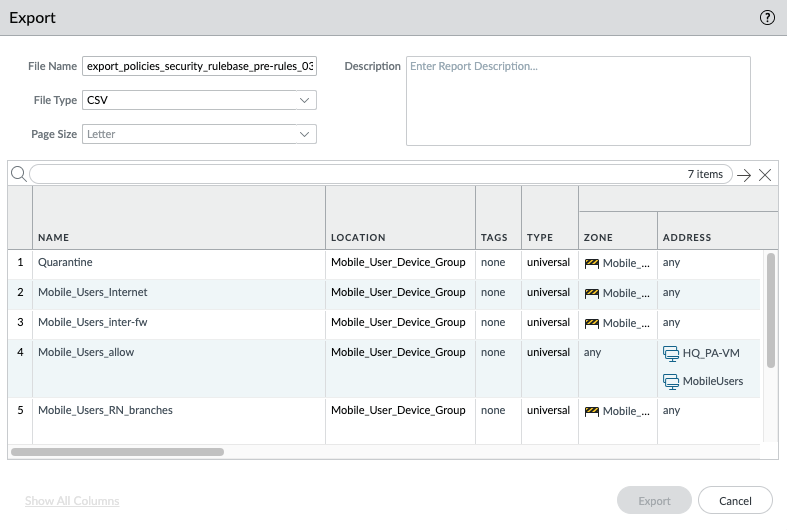Click the Cancel button

click(735, 500)
